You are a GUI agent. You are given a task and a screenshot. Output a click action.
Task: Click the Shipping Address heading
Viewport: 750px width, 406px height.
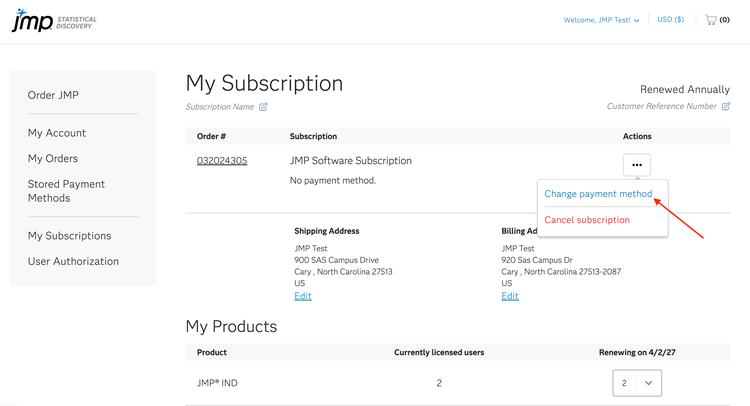tap(327, 231)
